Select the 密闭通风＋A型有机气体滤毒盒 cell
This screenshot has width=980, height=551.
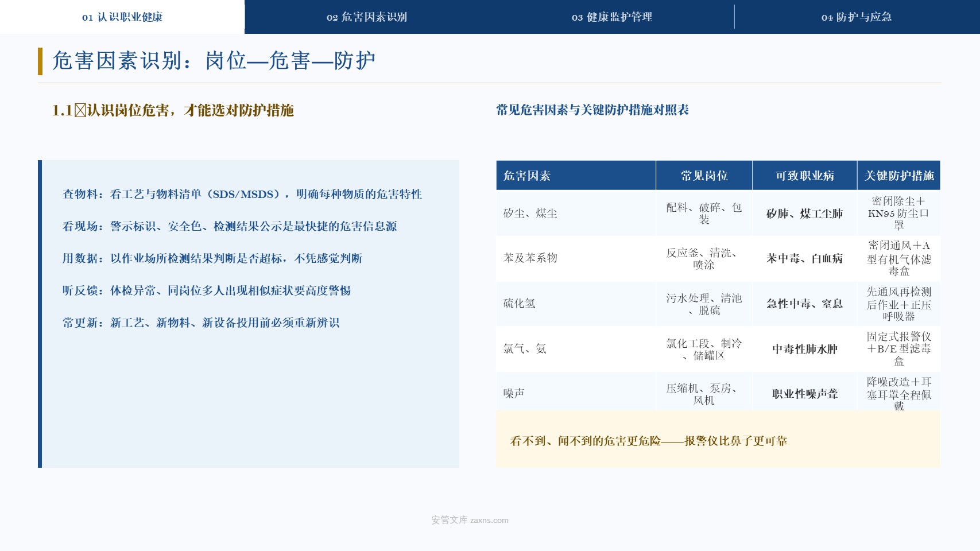pyautogui.click(x=898, y=258)
